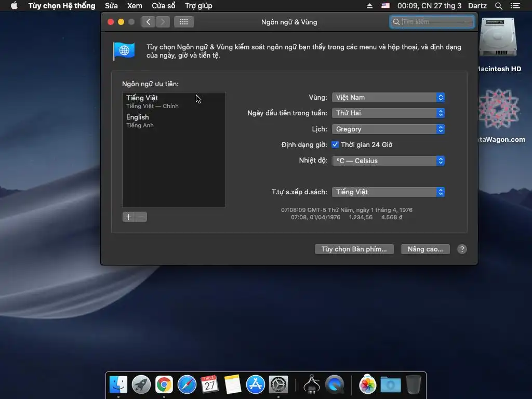The width and height of the screenshot is (532, 399).
Task: Remove language with the minus button
Action: (141, 217)
